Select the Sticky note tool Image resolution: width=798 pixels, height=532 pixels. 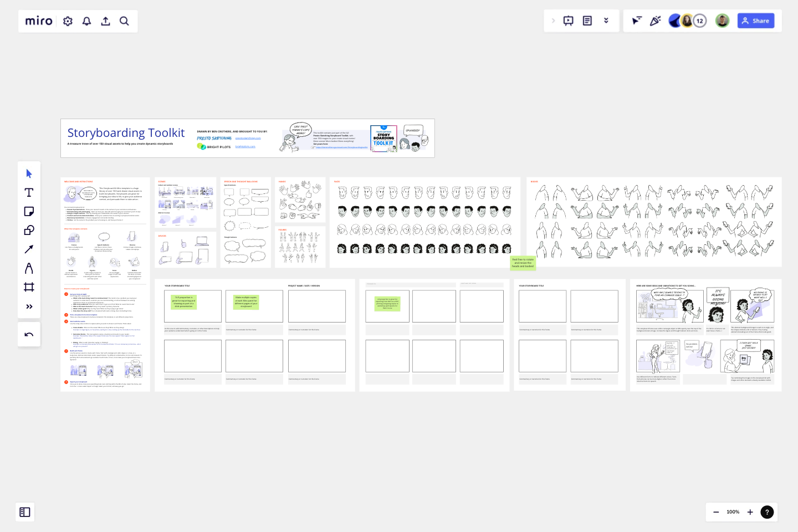coord(29,211)
